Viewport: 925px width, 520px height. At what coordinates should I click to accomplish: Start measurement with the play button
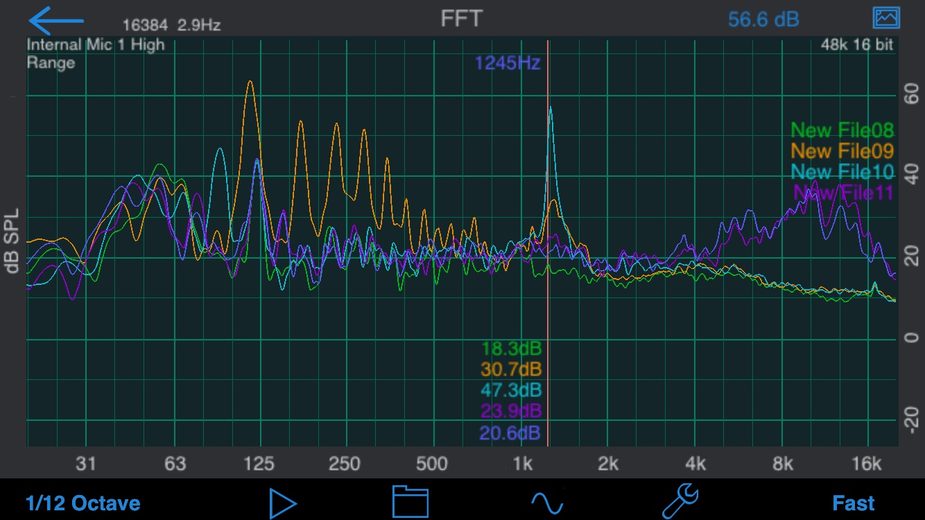(x=283, y=503)
